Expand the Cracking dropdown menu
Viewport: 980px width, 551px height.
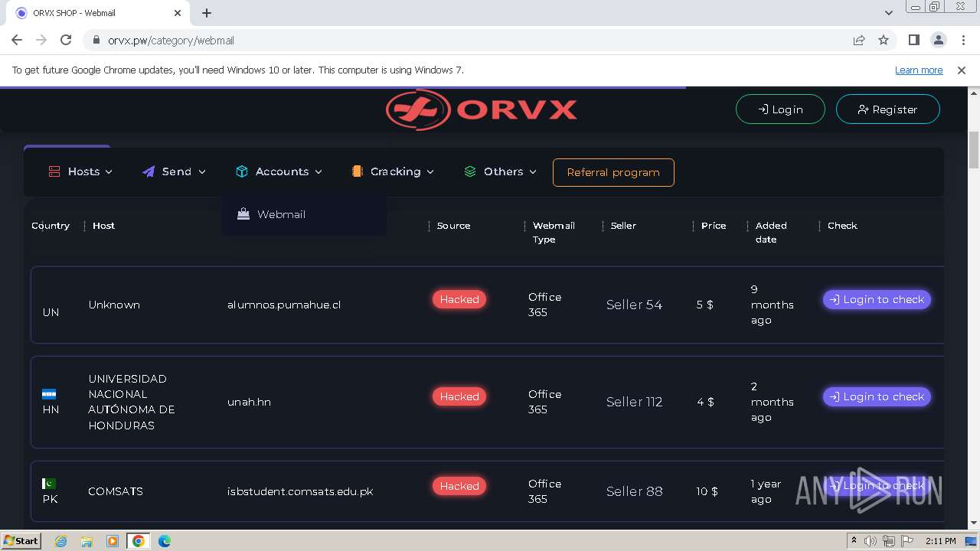[393, 171]
